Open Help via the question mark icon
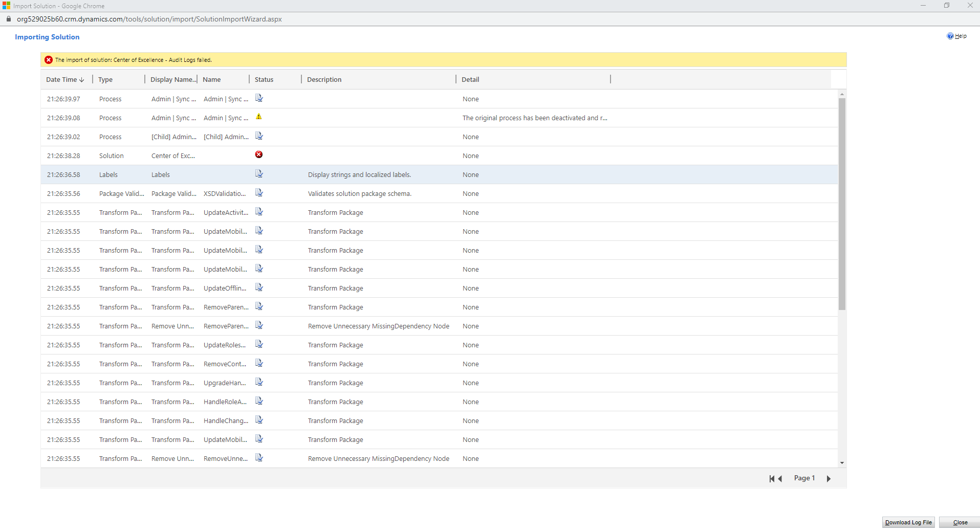This screenshot has width=980, height=532. pos(950,36)
